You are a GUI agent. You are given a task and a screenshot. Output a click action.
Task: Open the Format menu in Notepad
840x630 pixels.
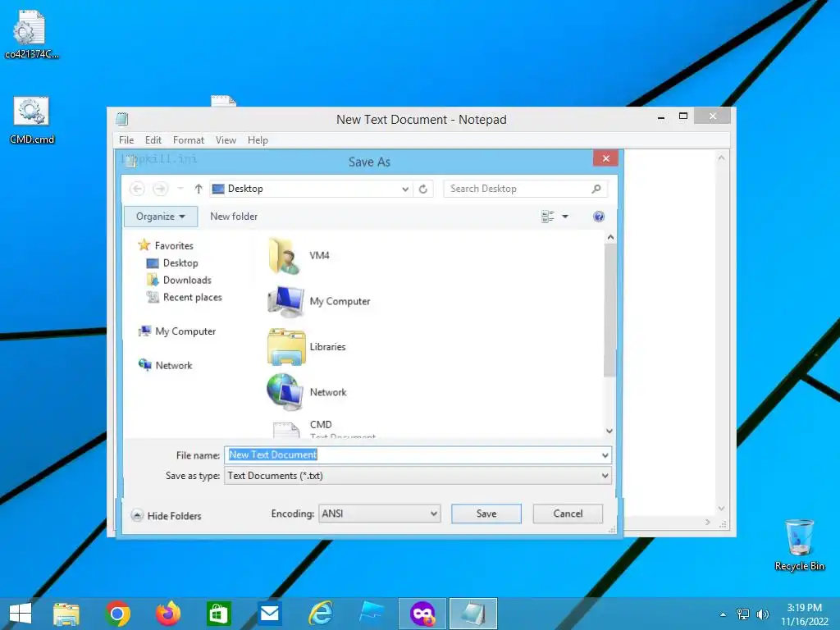188,139
